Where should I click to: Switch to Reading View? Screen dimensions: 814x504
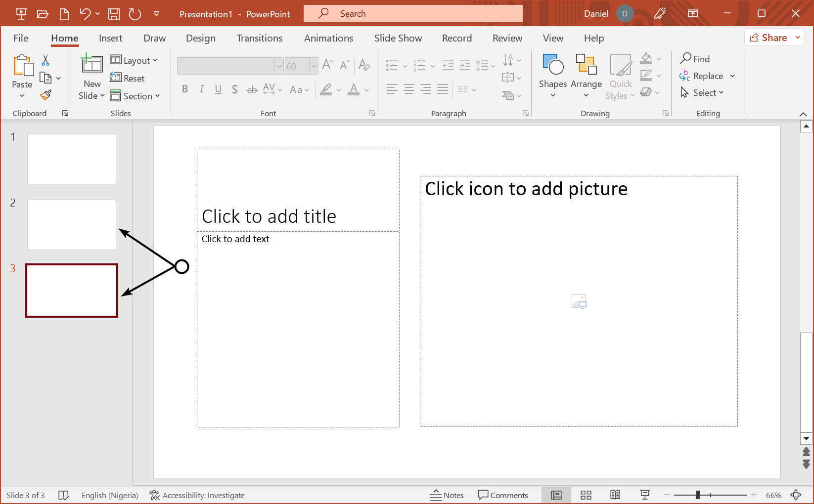pos(615,495)
